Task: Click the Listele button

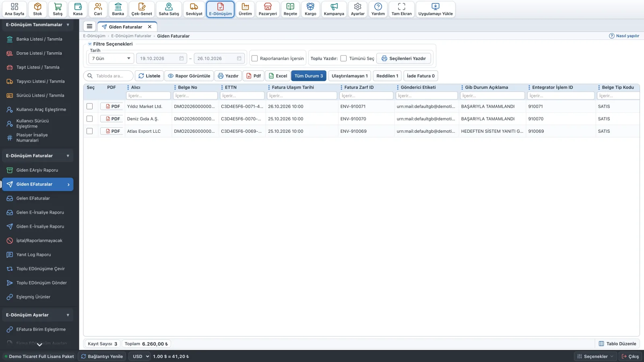Action: pos(149,76)
